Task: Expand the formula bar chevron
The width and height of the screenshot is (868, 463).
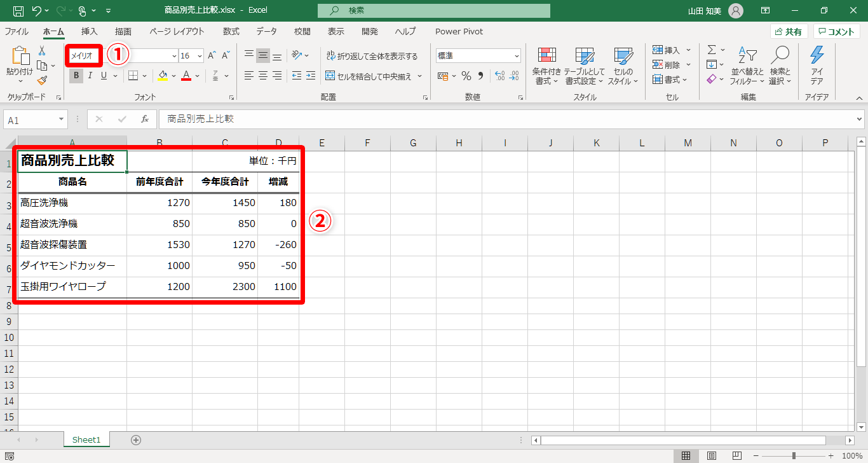Action: [x=860, y=119]
